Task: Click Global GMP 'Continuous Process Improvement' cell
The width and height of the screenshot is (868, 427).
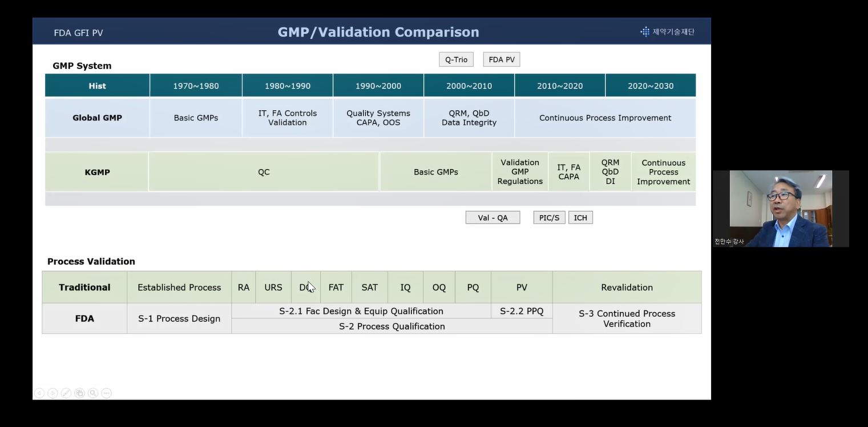Action: (x=605, y=118)
